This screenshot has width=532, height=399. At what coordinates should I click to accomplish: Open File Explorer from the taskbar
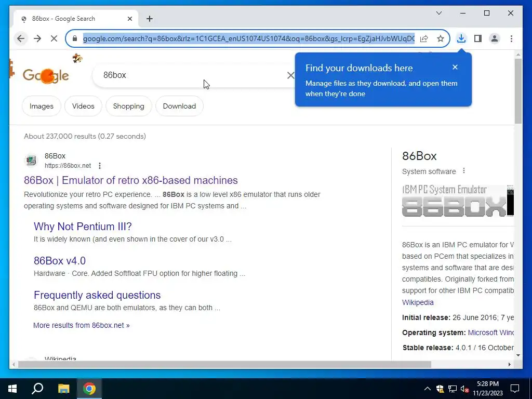[63, 389]
